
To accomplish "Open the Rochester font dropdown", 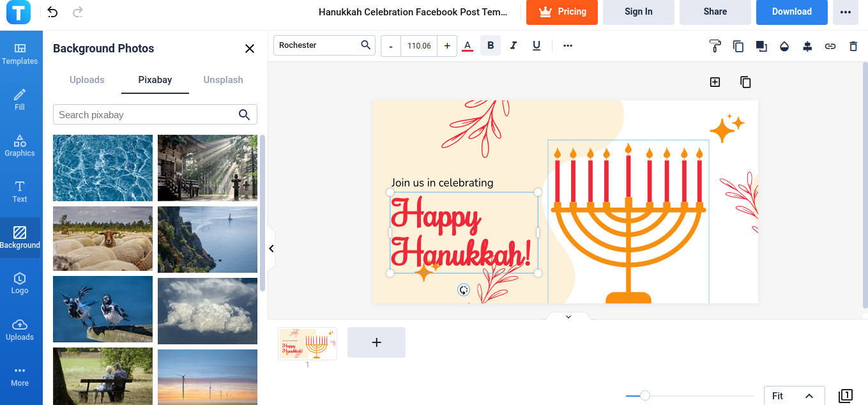I will point(324,45).
